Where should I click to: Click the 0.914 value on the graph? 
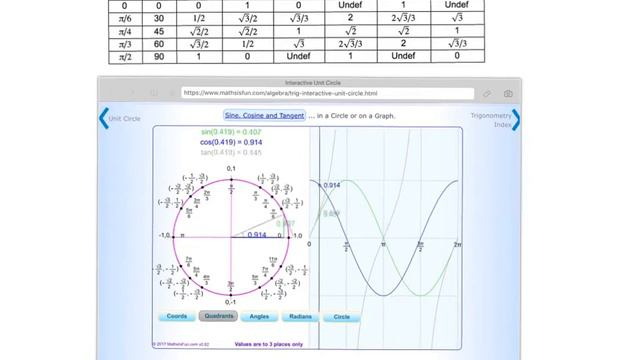tap(331, 185)
